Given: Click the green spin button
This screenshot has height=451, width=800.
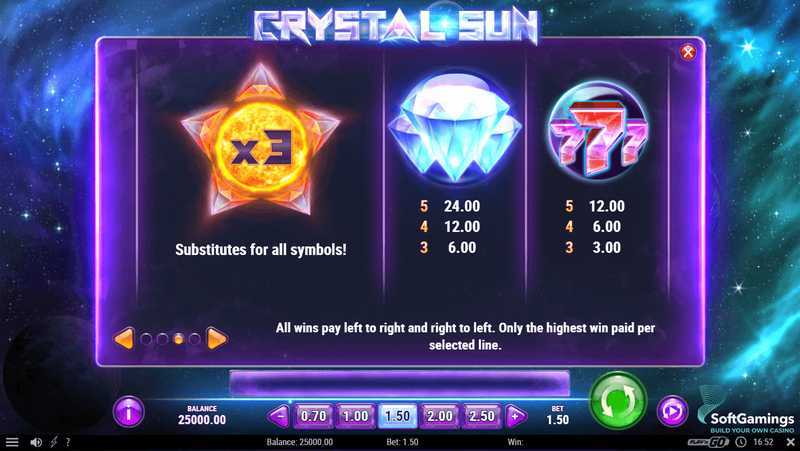Looking at the screenshot, I should click(618, 400).
